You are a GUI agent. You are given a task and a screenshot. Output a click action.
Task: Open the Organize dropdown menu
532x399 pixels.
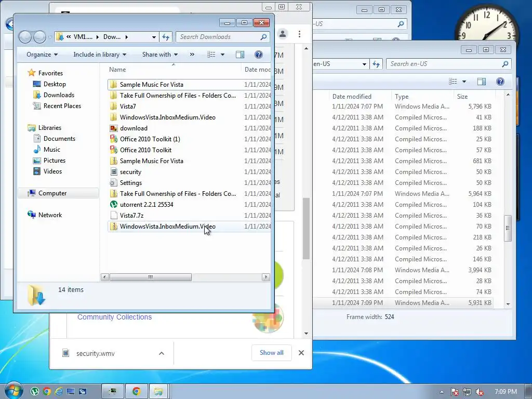click(42, 55)
